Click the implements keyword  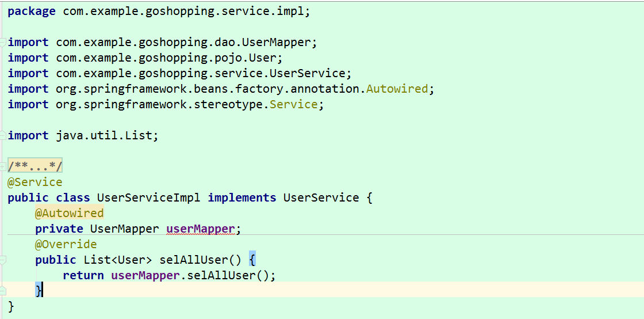pos(242,198)
